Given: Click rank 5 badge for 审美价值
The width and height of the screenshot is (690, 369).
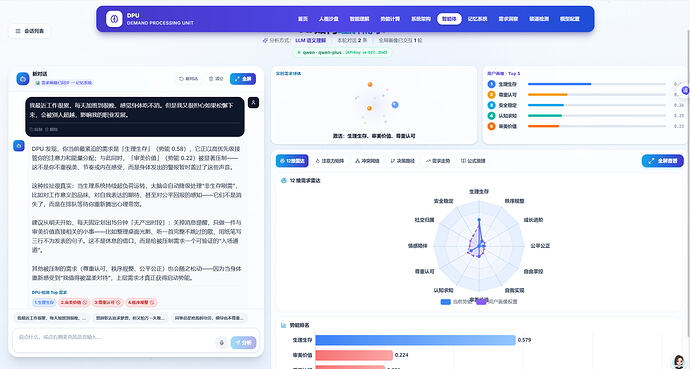Looking at the screenshot, I should [492, 126].
